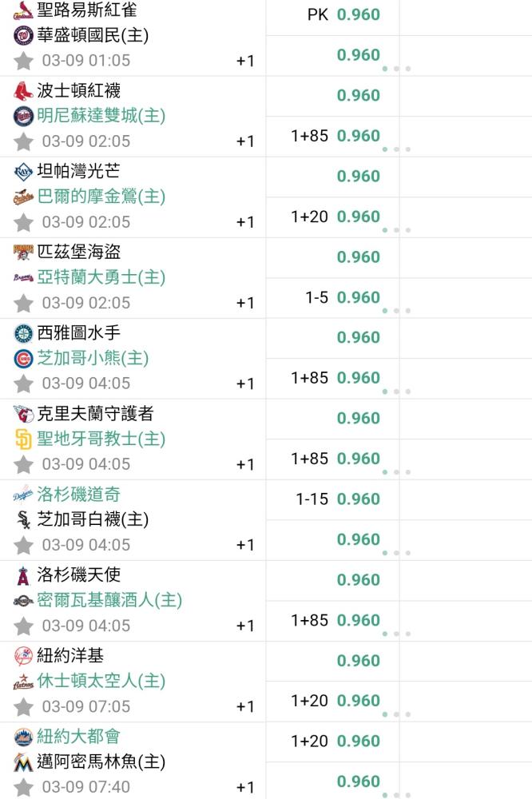
Task: Favorite the Cardinals vs Nationals game star
Action: click(x=23, y=61)
